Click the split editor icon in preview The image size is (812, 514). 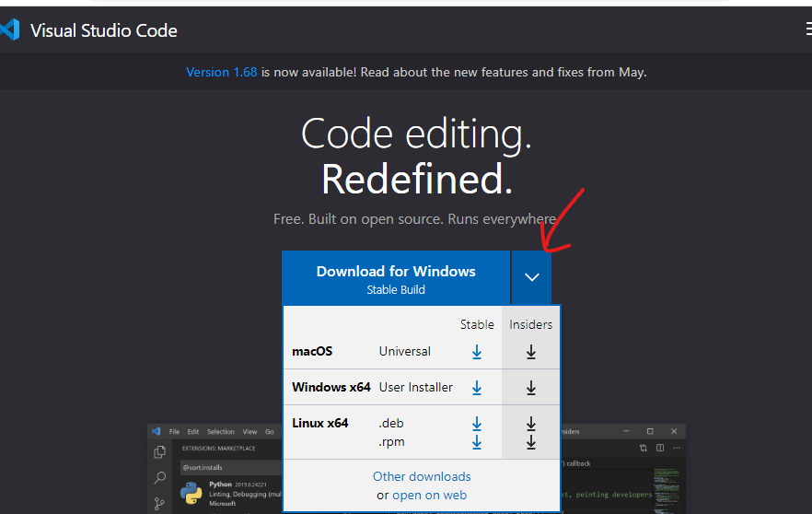pos(660,448)
